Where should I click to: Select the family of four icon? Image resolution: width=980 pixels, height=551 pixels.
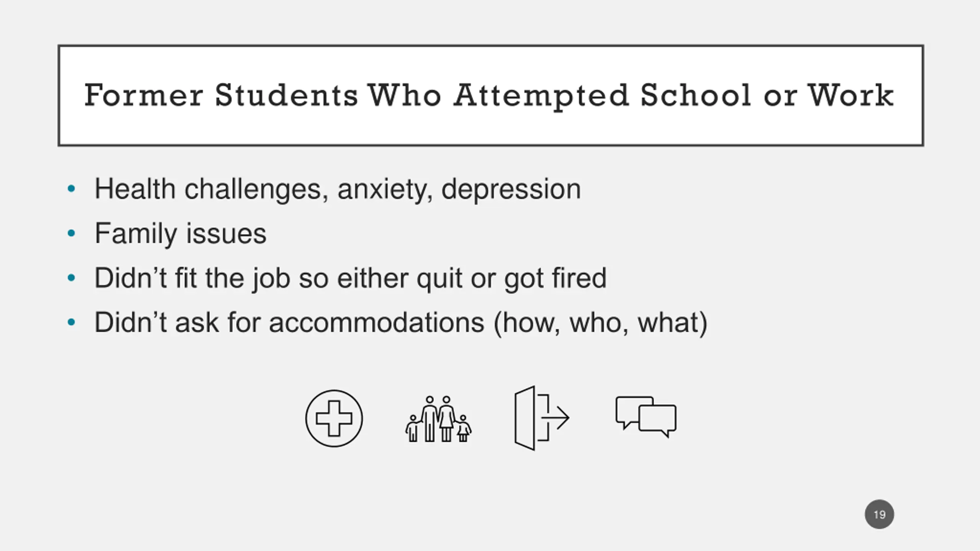(x=438, y=419)
